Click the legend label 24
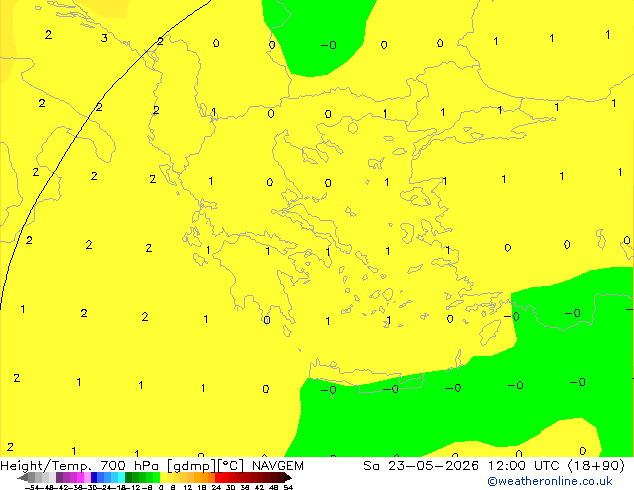Screen dimensions: 634x490 click(x=216, y=488)
